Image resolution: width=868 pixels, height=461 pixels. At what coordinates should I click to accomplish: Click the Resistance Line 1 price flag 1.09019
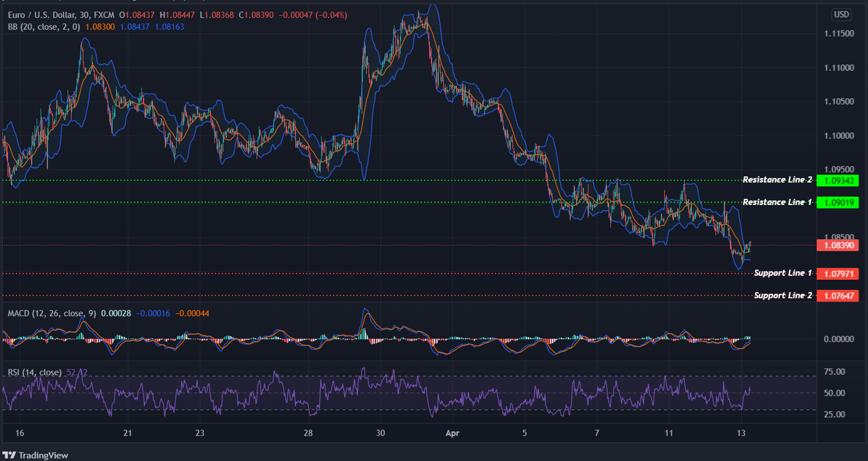coord(839,202)
